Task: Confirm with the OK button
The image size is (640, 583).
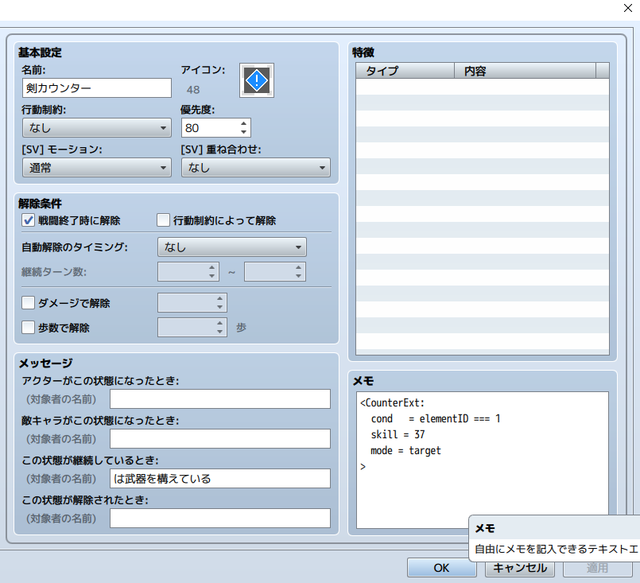Action: [x=442, y=568]
